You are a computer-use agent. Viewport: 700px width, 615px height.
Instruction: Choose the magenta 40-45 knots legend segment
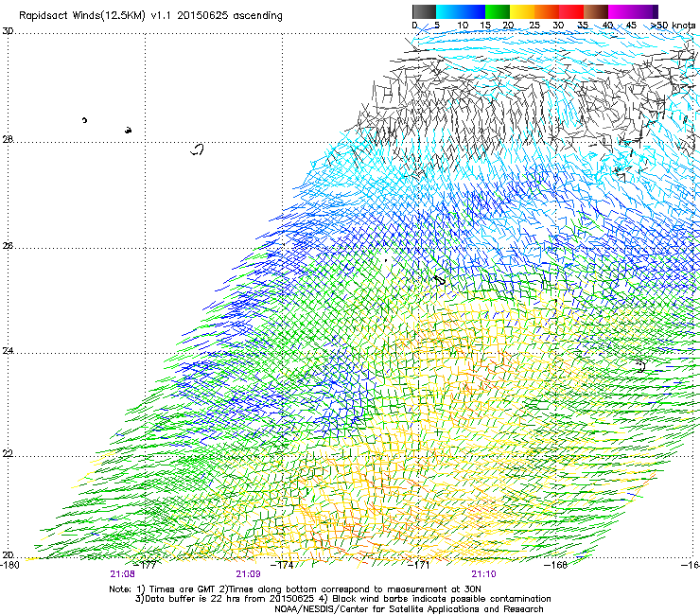click(x=621, y=11)
